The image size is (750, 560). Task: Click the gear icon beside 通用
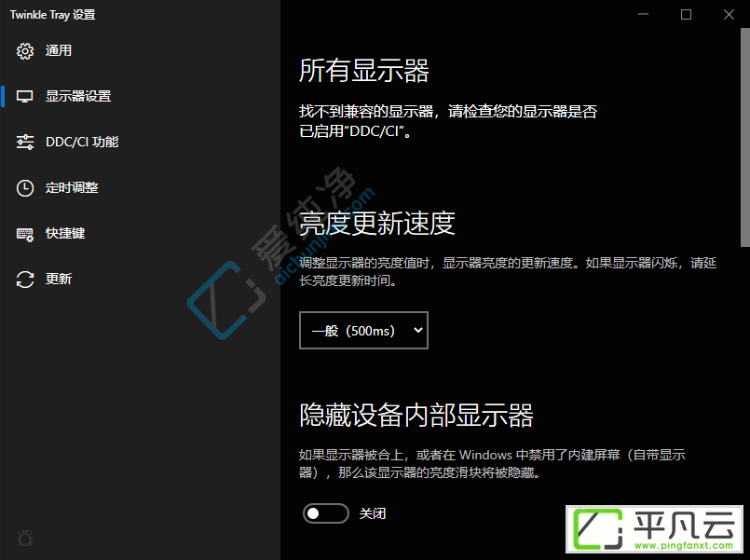coord(25,50)
